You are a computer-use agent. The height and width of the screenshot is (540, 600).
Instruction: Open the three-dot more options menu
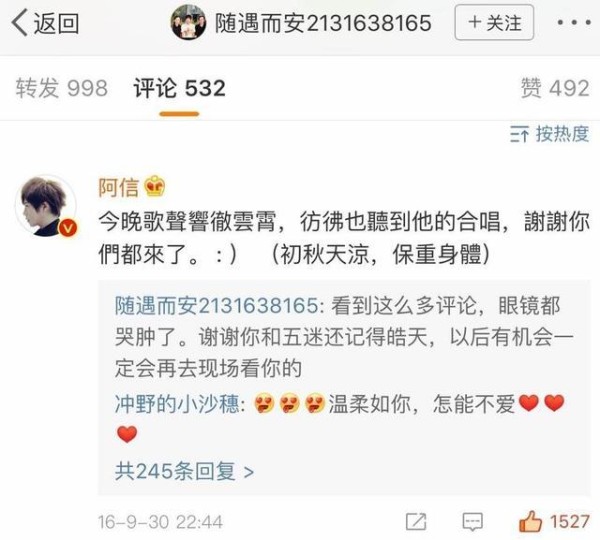click(x=574, y=23)
